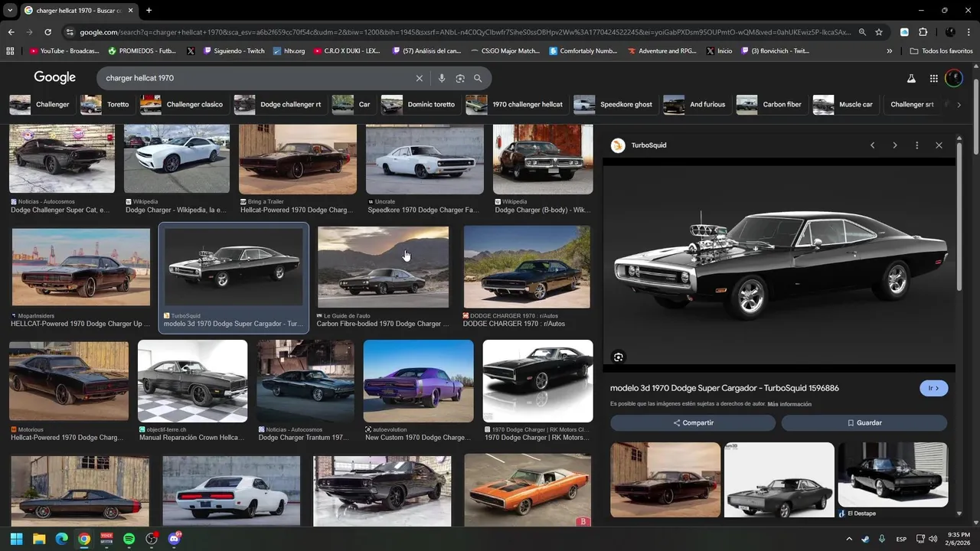Image resolution: width=980 pixels, height=551 pixels.
Task: Select the Dominic toretto filter chip
Action: 420,104
